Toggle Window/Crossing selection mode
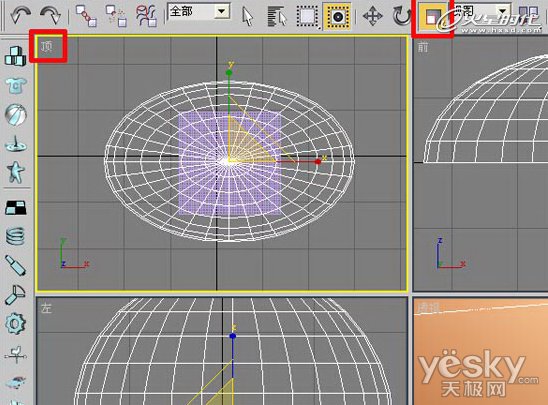 click(337, 16)
